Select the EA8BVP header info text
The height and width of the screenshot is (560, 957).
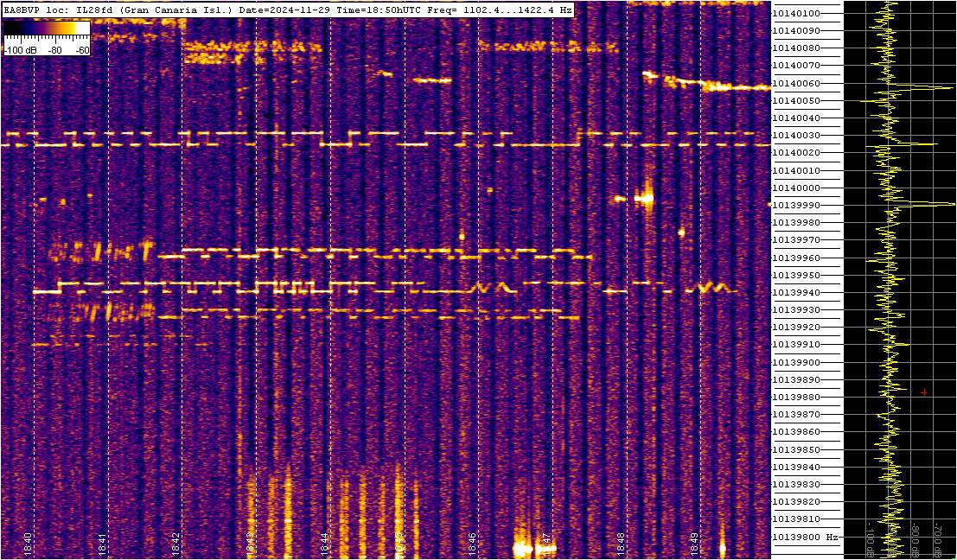(288, 11)
